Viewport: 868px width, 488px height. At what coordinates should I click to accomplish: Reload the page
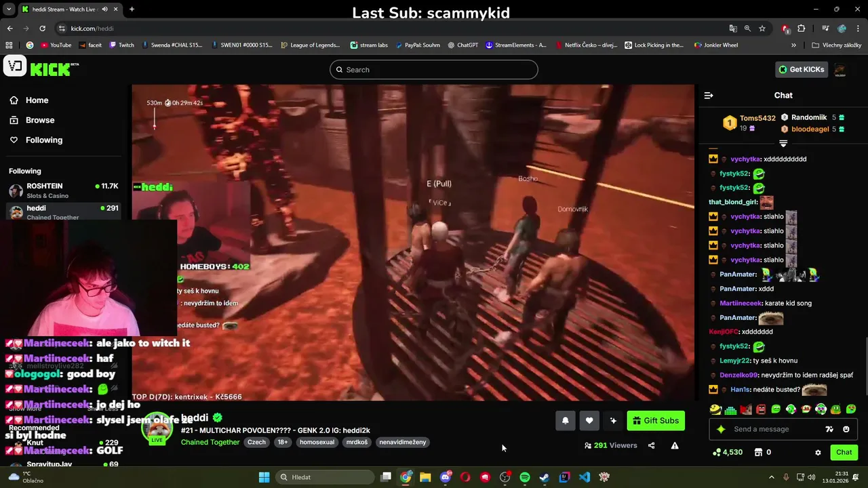coord(42,28)
